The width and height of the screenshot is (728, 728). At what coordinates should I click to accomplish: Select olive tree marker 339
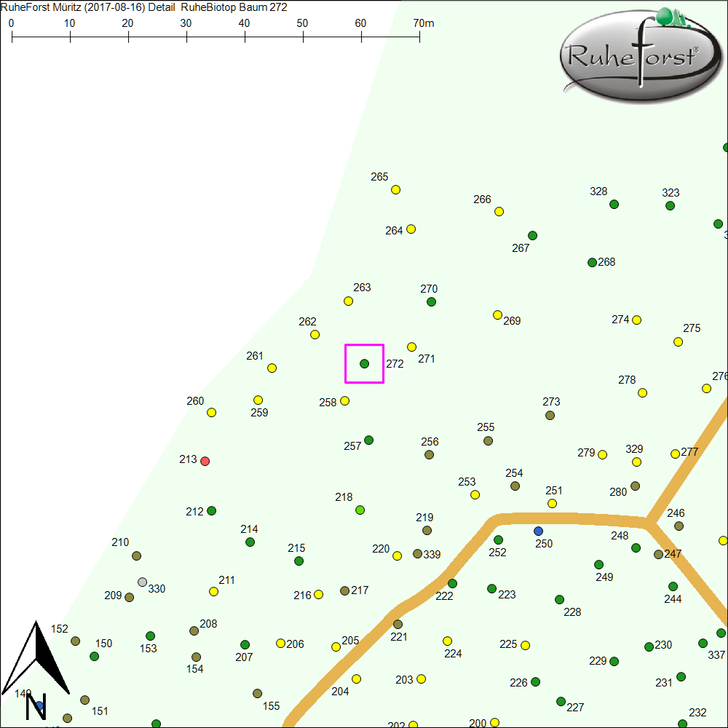click(417, 553)
